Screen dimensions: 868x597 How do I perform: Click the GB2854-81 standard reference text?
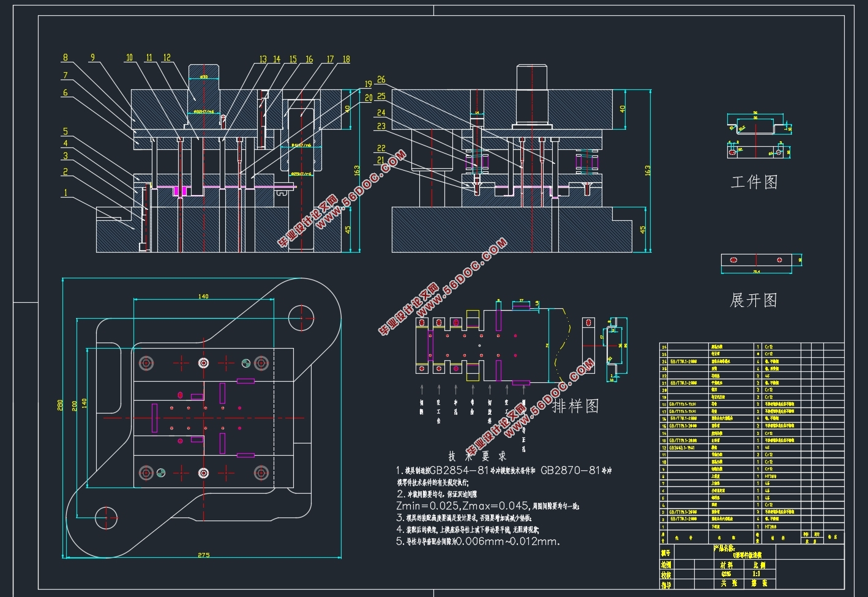click(458, 470)
